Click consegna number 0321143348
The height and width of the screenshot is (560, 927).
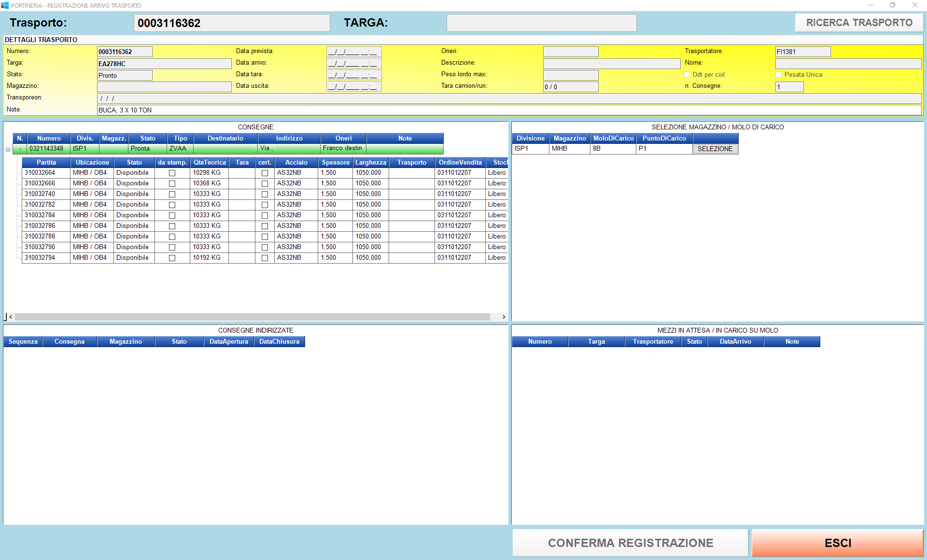tap(48, 149)
